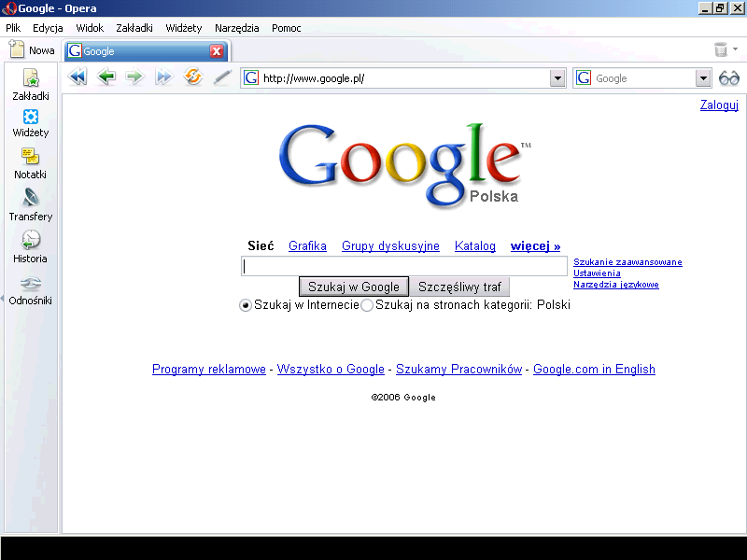This screenshot has height=560, width=747.
Task: Open the Plik menu
Action: pyautogui.click(x=13, y=28)
